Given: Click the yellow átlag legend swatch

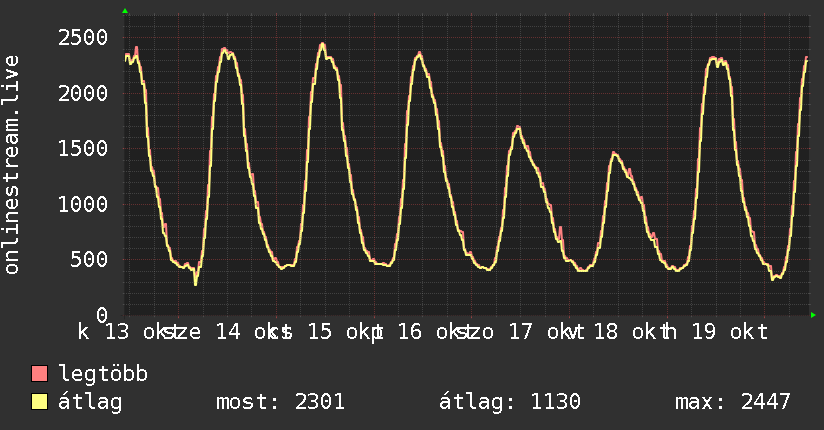Looking at the screenshot, I should (39, 402).
